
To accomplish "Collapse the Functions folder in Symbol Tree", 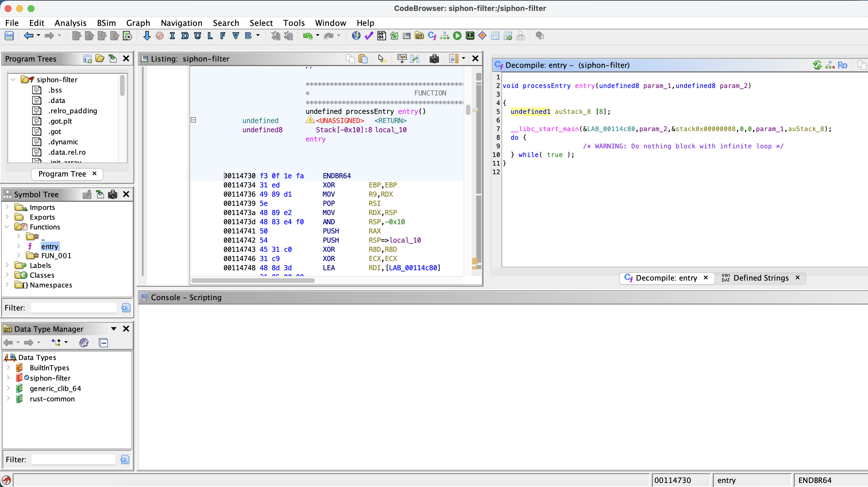I will click(7, 227).
